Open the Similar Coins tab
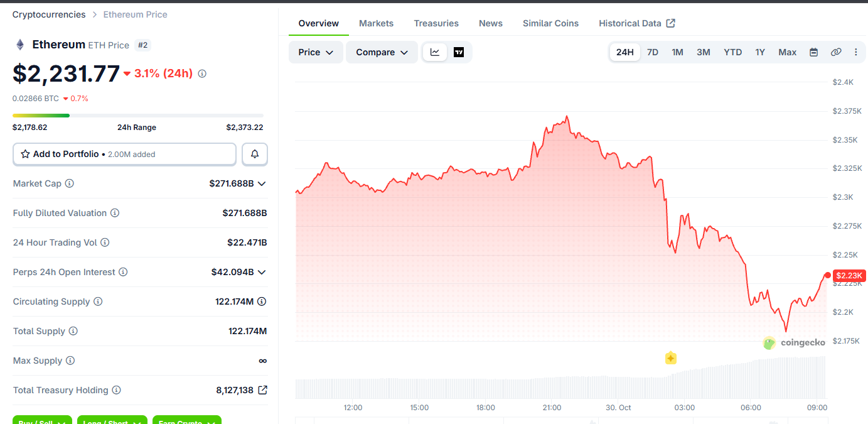Image resolution: width=868 pixels, height=424 pixels. click(551, 23)
